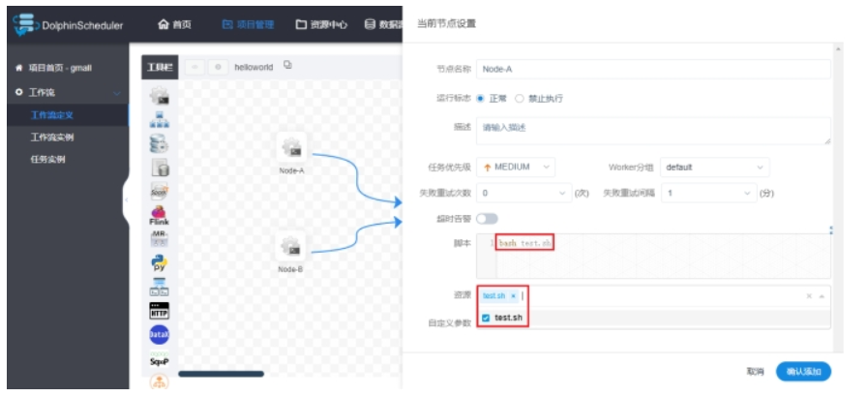The height and width of the screenshot is (397, 868).
Task: Open the 失败重试次数 dropdown
Action: [x=524, y=194]
